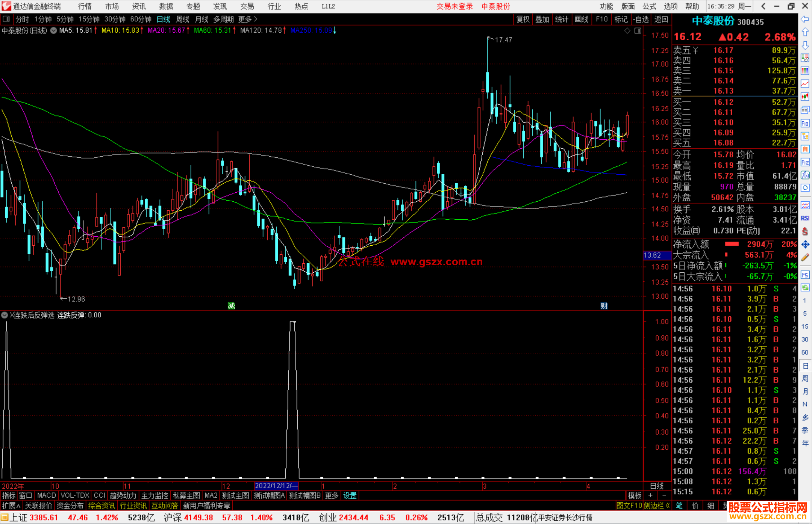Toggle the panel layout icon left of 分时
The width and height of the screenshot is (812, 524).
6,19
